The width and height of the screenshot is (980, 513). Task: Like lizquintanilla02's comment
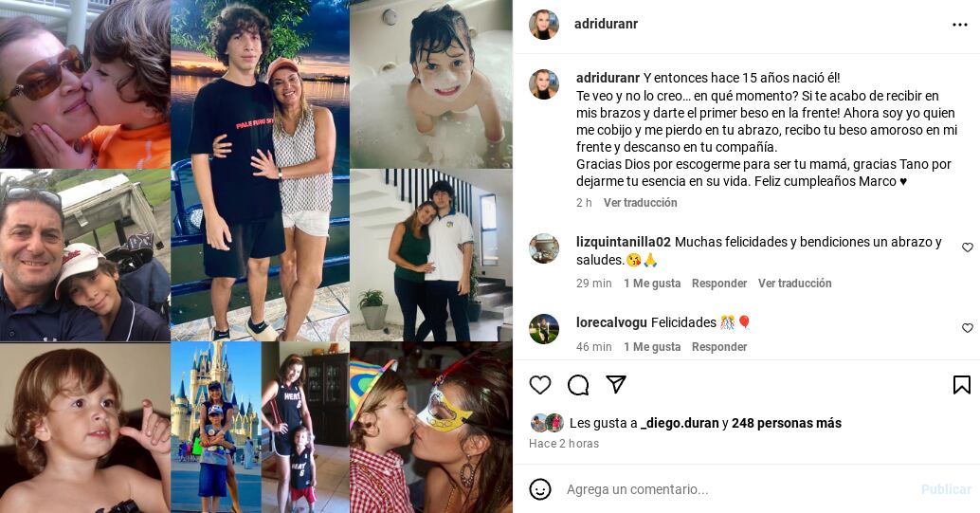click(x=967, y=247)
